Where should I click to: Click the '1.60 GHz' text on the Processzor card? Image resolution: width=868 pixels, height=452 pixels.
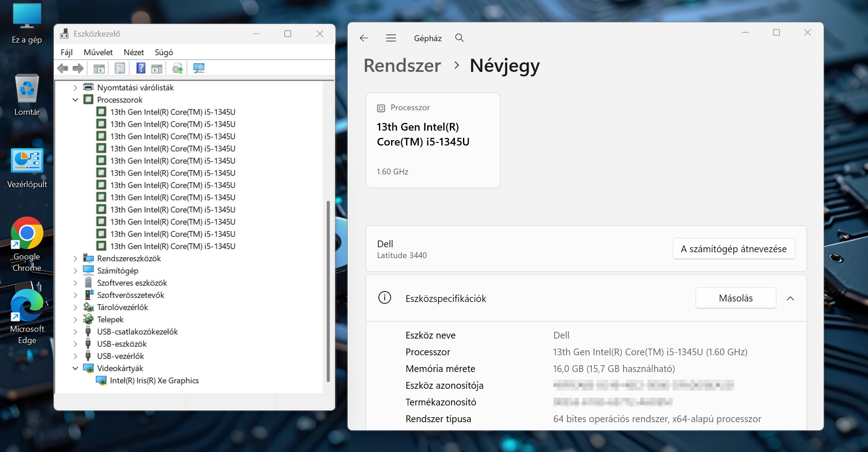coord(392,172)
